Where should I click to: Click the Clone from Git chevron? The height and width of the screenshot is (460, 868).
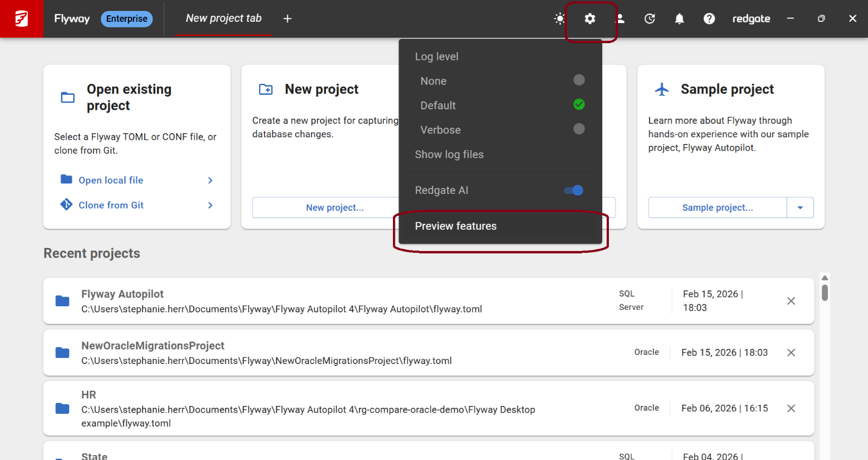click(210, 205)
